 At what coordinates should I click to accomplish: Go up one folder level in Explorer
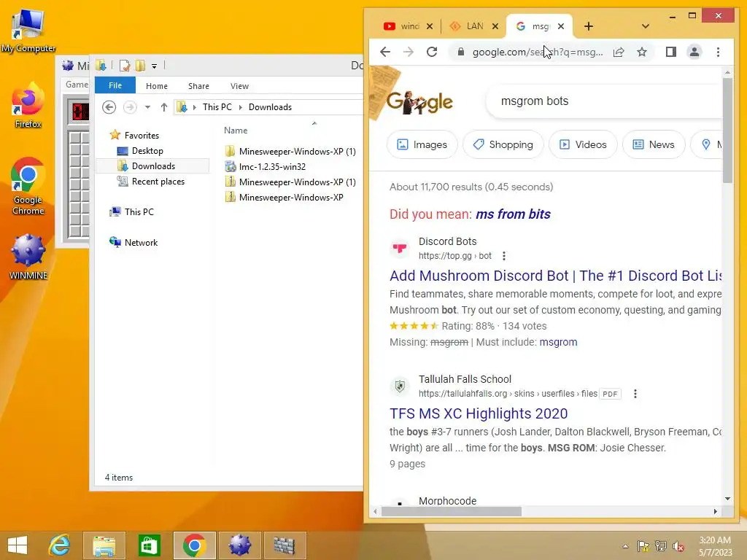coord(164,107)
